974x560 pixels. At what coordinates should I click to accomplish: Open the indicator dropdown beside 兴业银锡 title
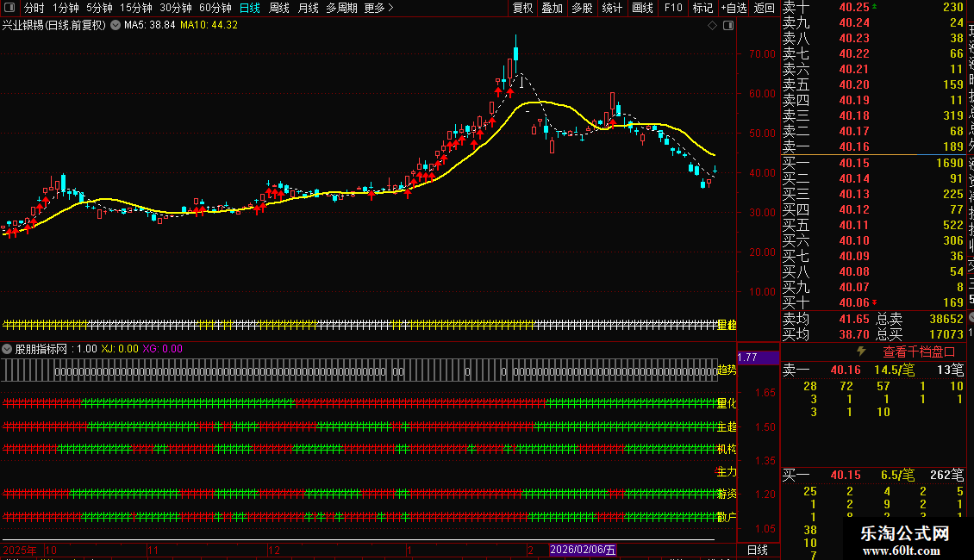coord(116,26)
